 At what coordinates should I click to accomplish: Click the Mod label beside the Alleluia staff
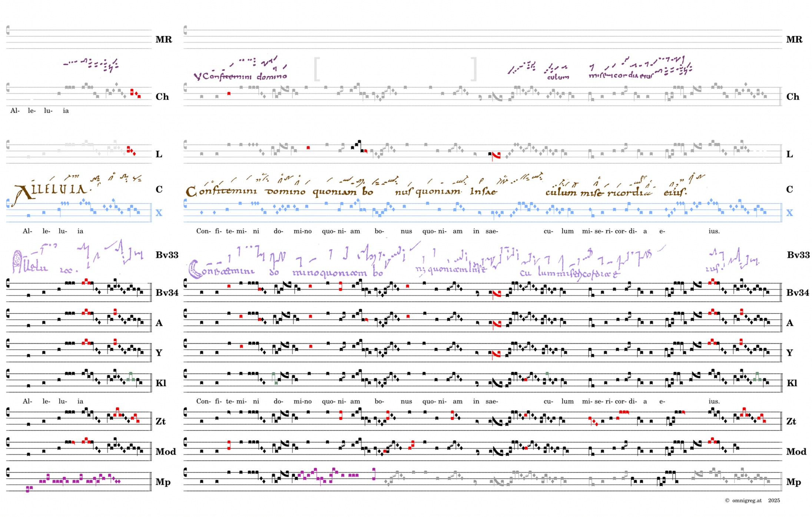tap(165, 452)
